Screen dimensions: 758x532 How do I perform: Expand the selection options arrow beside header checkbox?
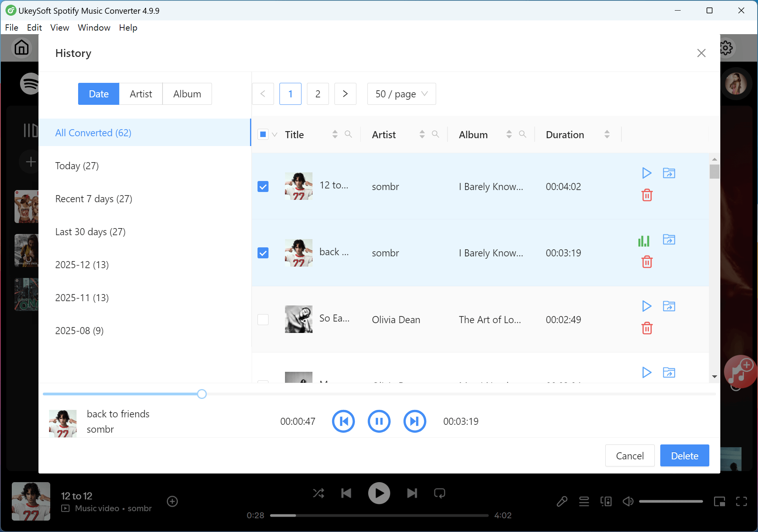tap(275, 135)
